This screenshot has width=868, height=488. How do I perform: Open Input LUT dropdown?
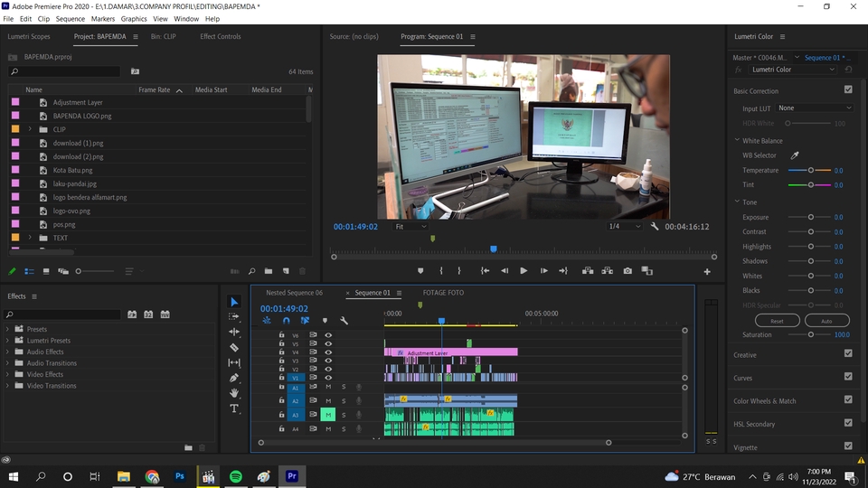coord(815,108)
